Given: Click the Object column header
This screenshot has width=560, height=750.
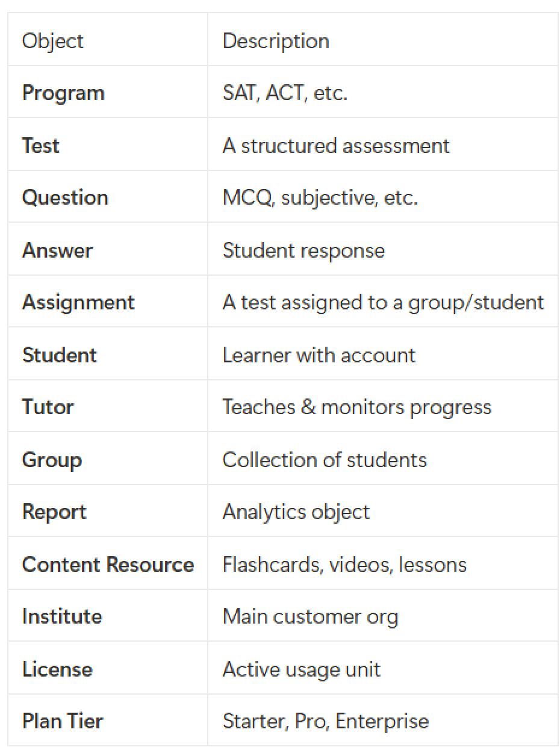Looking at the screenshot, I should (53, 41).
